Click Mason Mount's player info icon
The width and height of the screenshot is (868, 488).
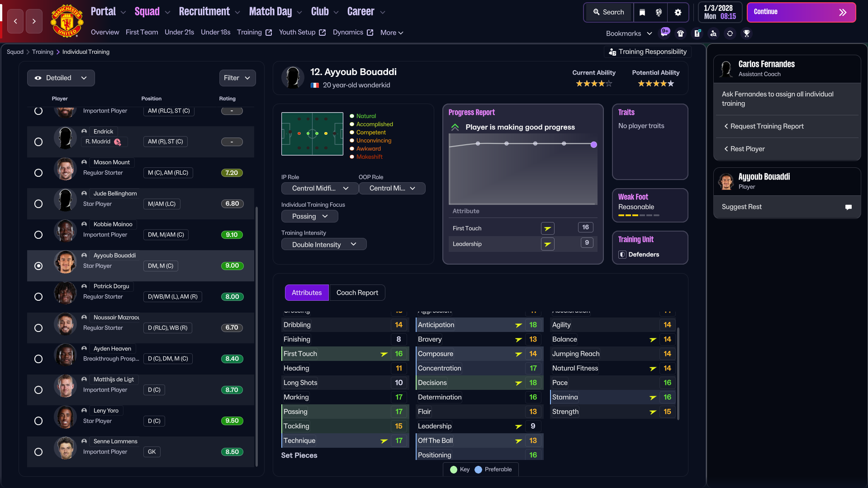pyautogui.click(x=84, y=162)
